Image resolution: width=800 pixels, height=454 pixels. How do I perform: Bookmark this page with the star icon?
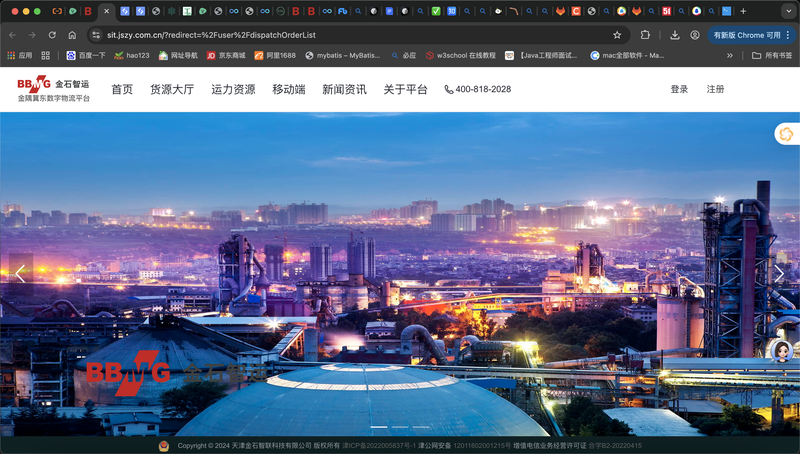(x=617, y=35)
